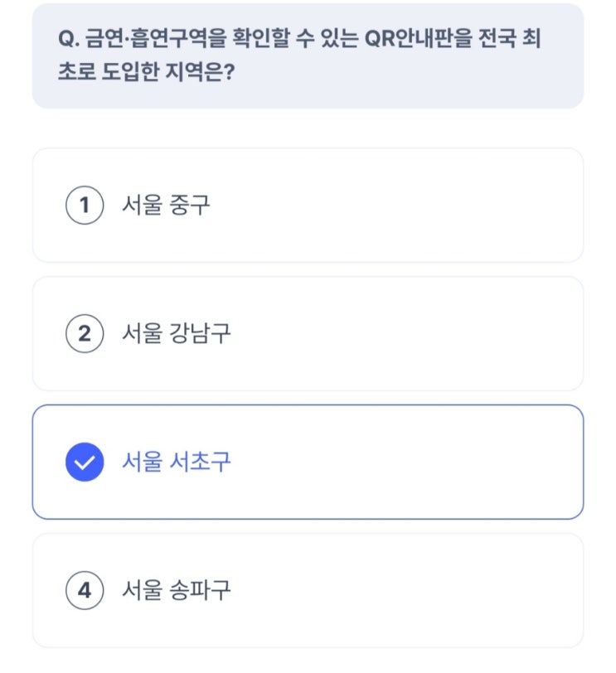
Task: Click the number 1 circle icon
Action: click(84, 206)
